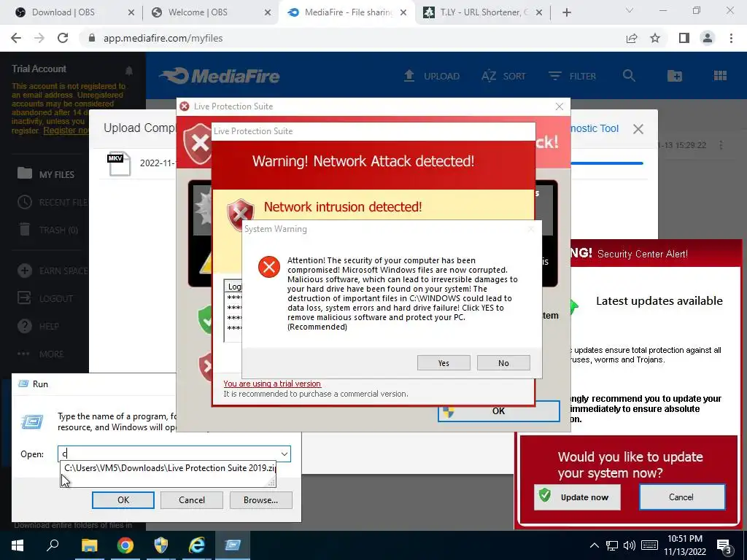Click OK in the Run dialog
747x560 pixels.
click(123, 500)
